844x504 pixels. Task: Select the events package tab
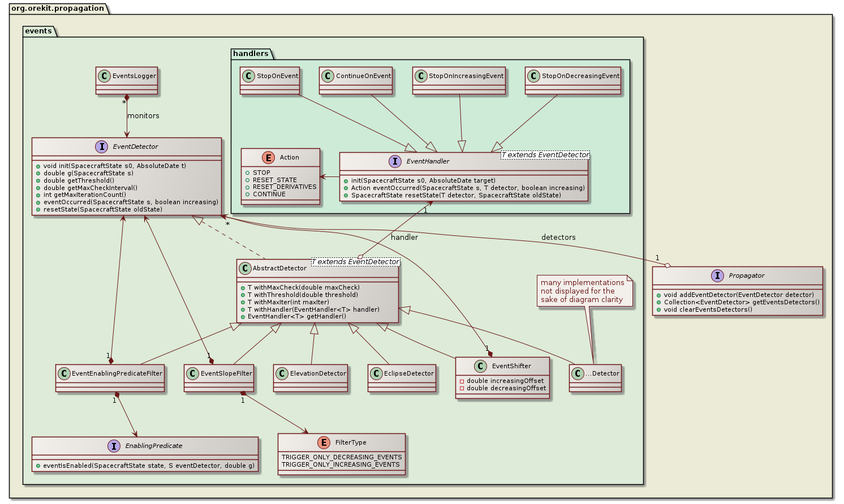(x=38, y=31)
